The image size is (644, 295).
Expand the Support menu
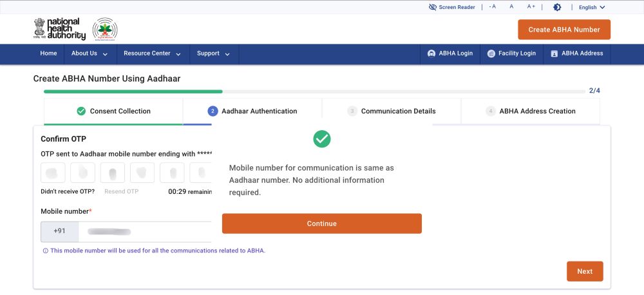pos(214,53)
